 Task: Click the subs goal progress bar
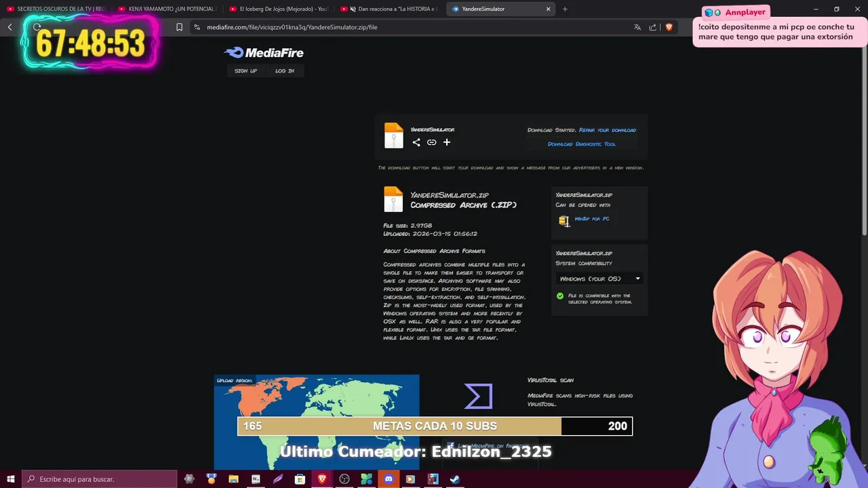click(435, 426)
